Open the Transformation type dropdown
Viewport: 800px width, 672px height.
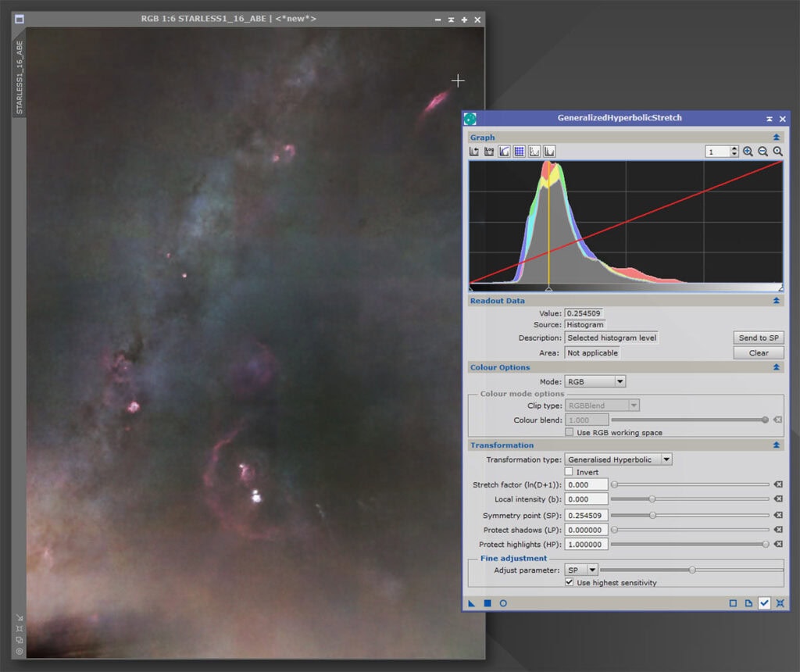(617, 459)
